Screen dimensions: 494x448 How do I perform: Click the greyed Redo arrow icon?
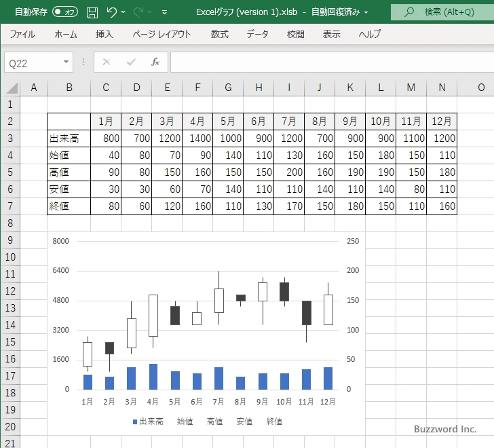click(x=138, y=12)
